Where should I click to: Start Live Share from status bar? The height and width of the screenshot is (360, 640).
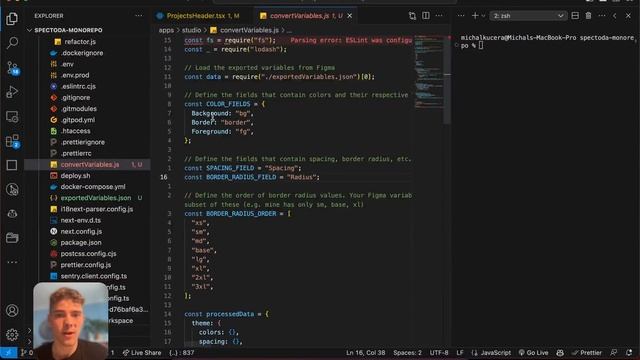(142, 353)
